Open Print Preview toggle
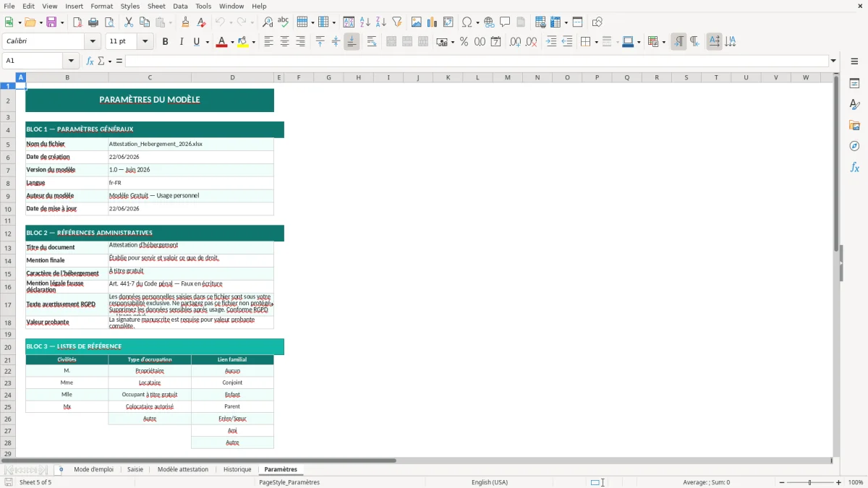The width and height of the screenshot is (868, 488). [x=109, y=22]
